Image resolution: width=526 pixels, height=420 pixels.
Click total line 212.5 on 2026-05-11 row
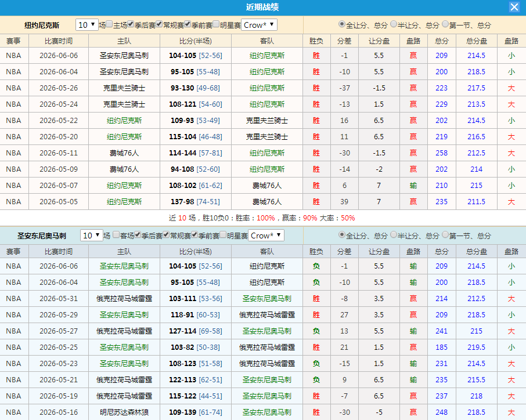coord(476,153)
